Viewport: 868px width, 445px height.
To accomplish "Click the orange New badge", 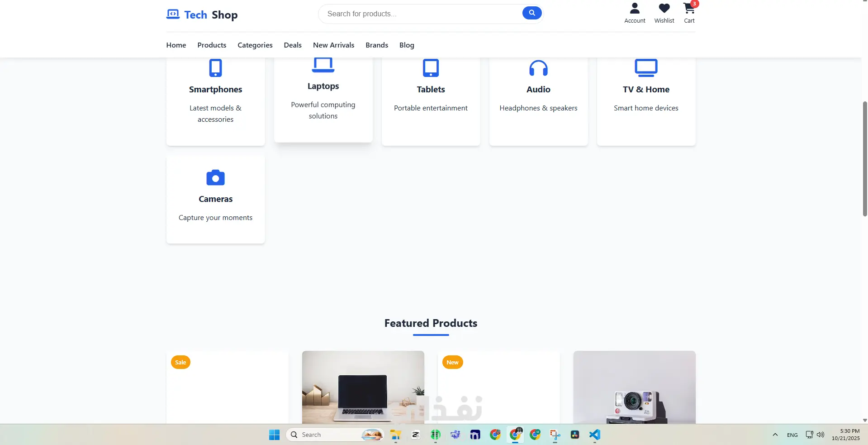I will coord(452,362).
